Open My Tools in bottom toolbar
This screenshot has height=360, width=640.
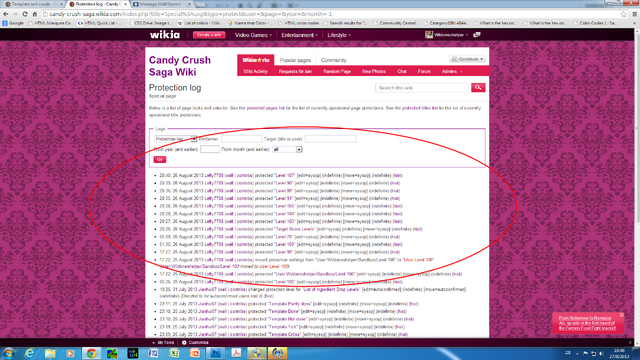tap(164, 342)
